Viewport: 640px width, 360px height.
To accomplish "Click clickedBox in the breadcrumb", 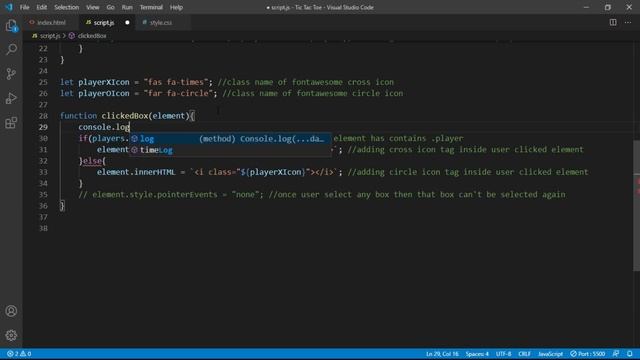I will [x=92, y=36].
